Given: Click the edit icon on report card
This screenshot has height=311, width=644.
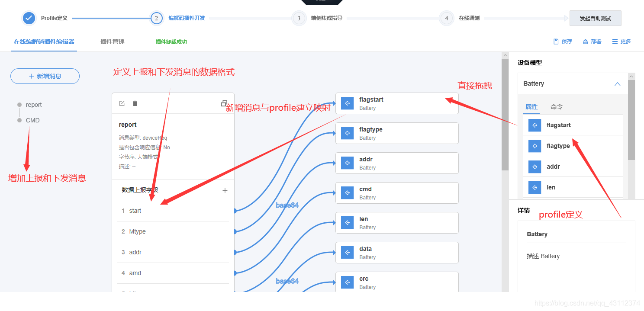Looking at the screenshot, I should coord(122,103).
